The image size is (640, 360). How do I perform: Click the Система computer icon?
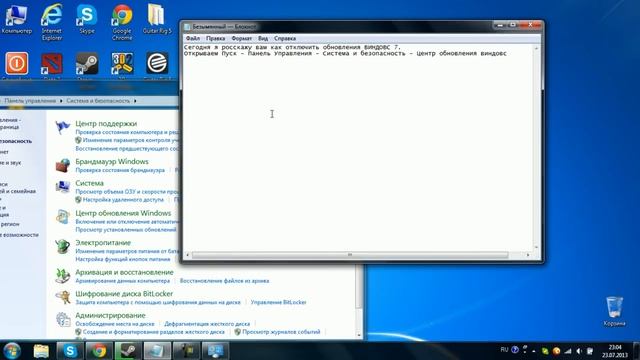click(x=62, y=187)
